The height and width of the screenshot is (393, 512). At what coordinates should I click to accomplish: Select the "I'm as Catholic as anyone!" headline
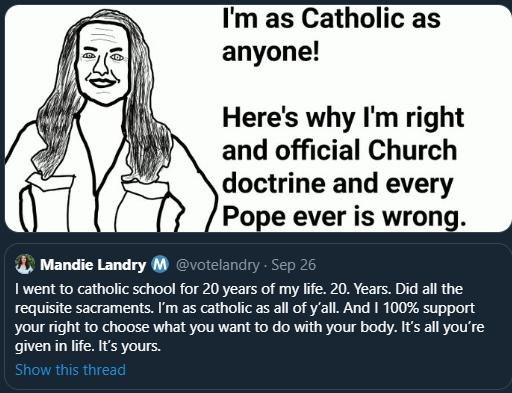331,35
